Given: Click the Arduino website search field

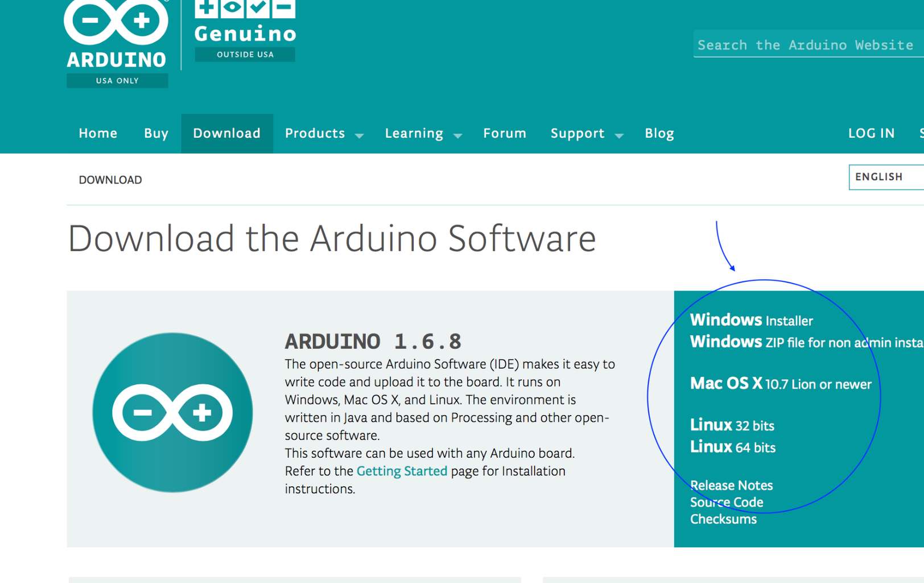Looking at the screenshot, I should coord(806,44).
